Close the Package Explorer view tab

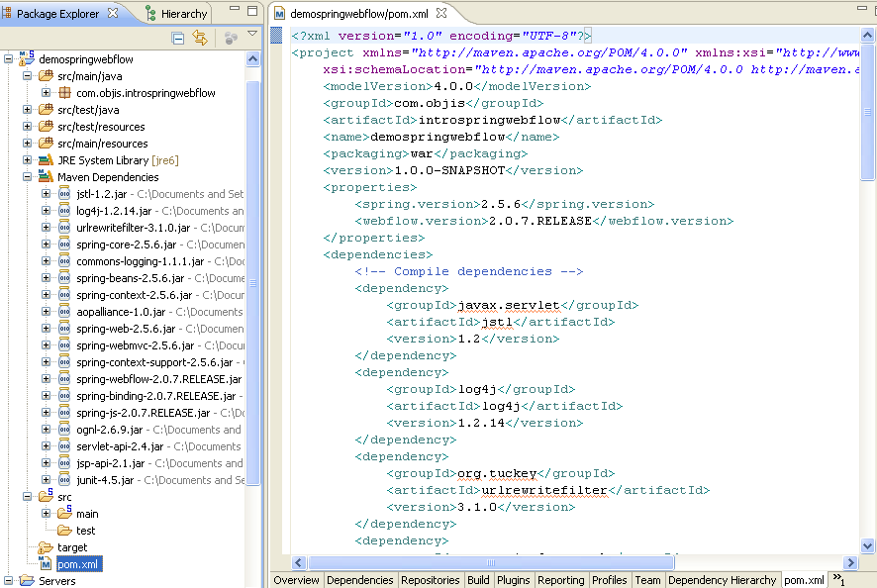coord(113,12)
